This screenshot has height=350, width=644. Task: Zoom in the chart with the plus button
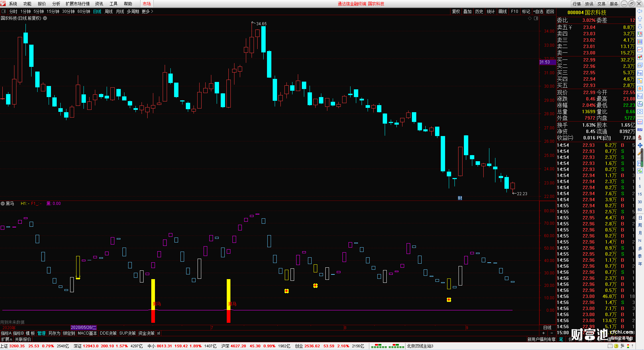pos(544,333)
